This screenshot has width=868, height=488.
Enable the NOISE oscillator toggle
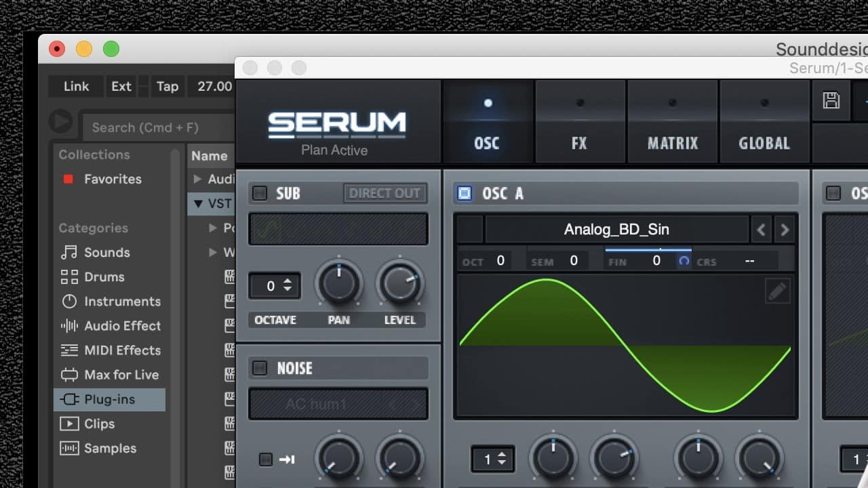pyautogui.click(x=260, y=368)
